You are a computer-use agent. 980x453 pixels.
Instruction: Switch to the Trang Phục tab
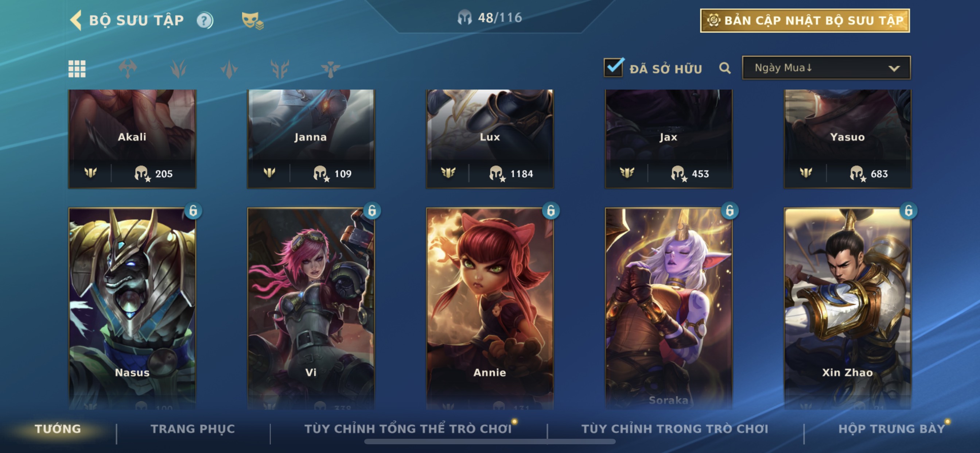(193, 429)
